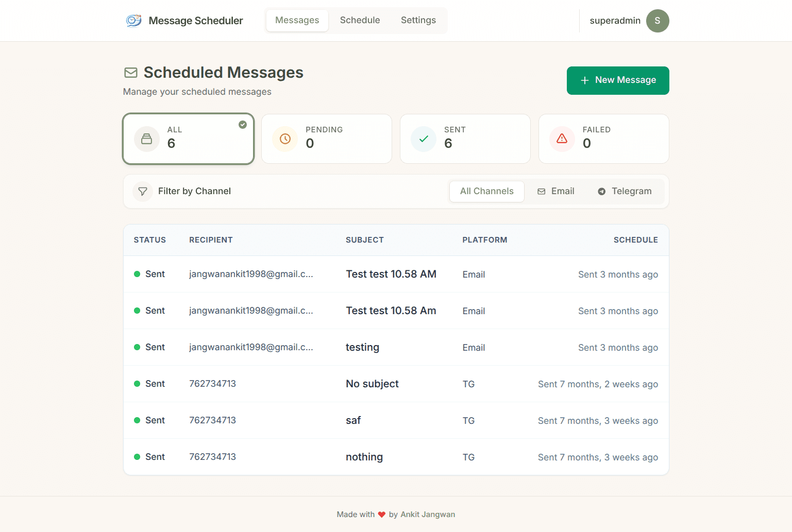This screenshot has width=792, height=532.
Task: Open the Messages tab
Action: pyautogui.click(x=297, y=21)
